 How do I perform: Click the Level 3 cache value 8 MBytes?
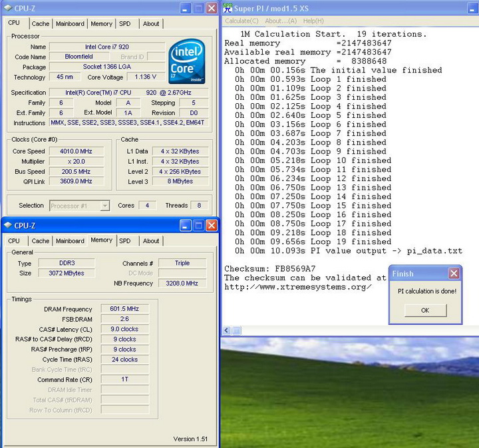tap(180, 181)
